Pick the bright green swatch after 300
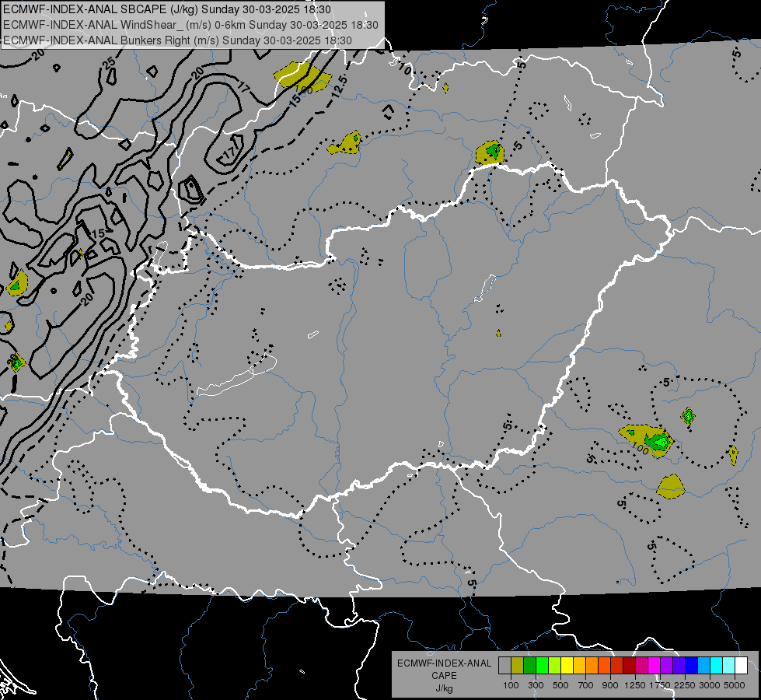 pyautogui.click(x=542, y=666)
